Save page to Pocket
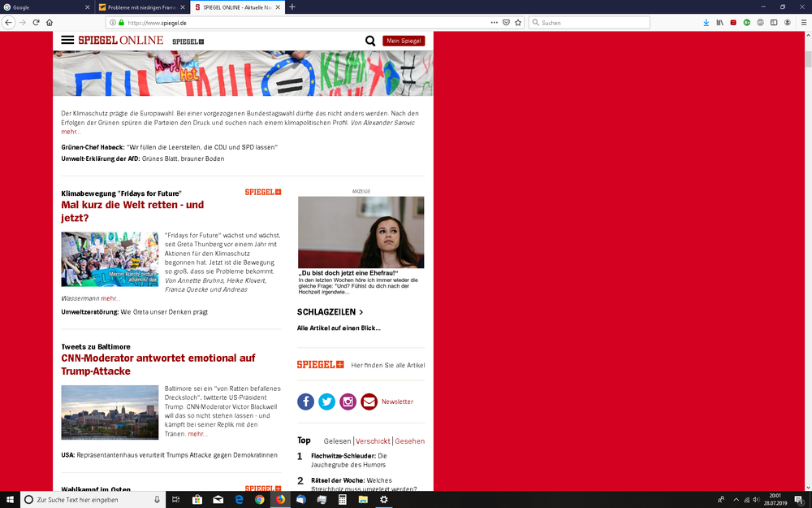 [506, 23]
